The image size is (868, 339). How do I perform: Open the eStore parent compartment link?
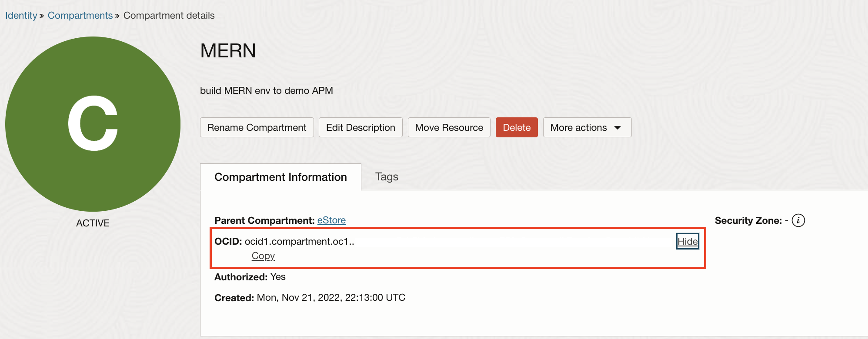[331, 220]
